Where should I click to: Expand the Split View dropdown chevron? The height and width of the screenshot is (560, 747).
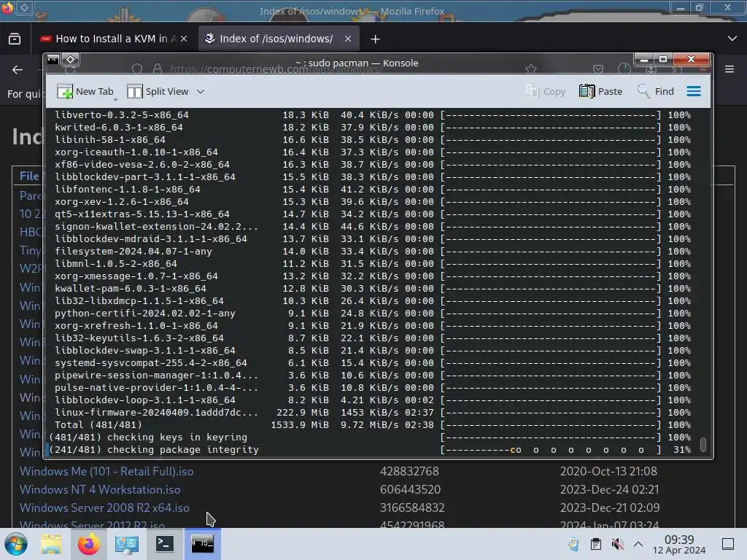click(x=201, y=91)
